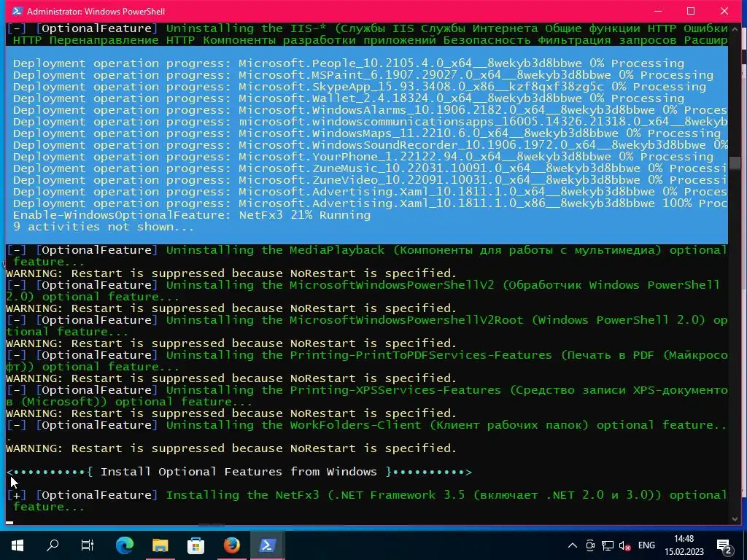The height and width of the screenshot is (560, 747).
Task: Open File Explorer from the taskbar
Action: click(x=160, y=545)
